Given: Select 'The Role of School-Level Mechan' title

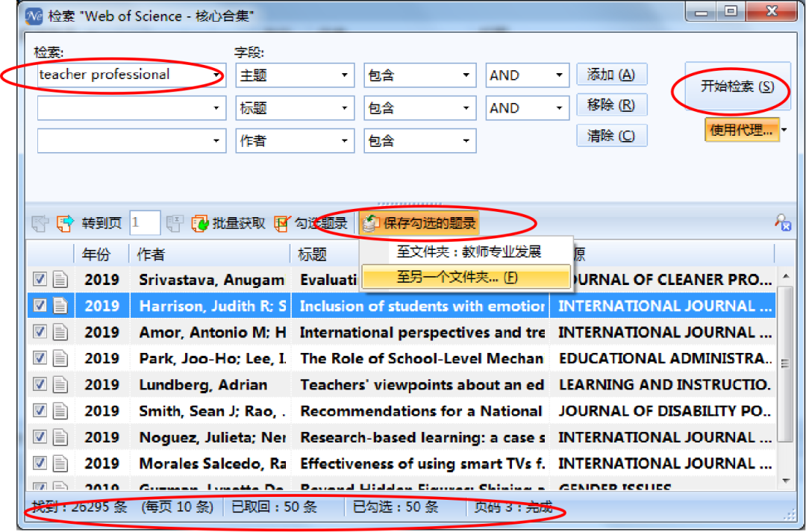Looking at the screenshot, I should pyautogui.click(x=422, y=358).
